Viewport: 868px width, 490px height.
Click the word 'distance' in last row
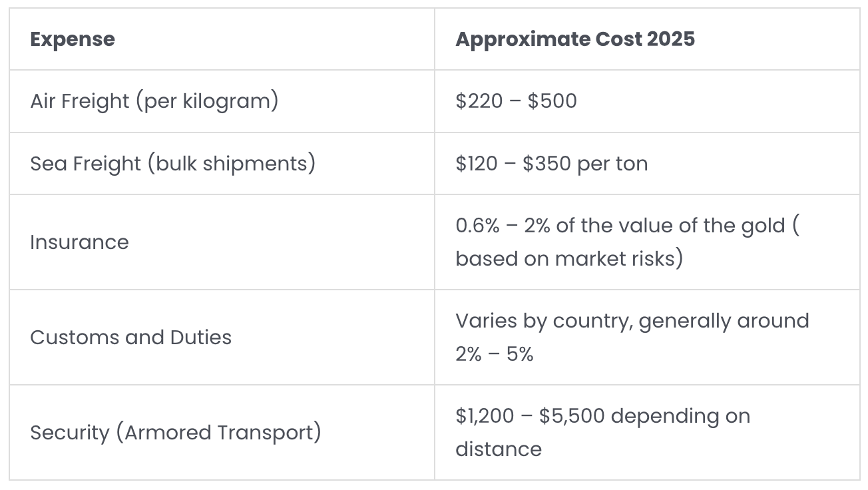(x=499, y=449)
